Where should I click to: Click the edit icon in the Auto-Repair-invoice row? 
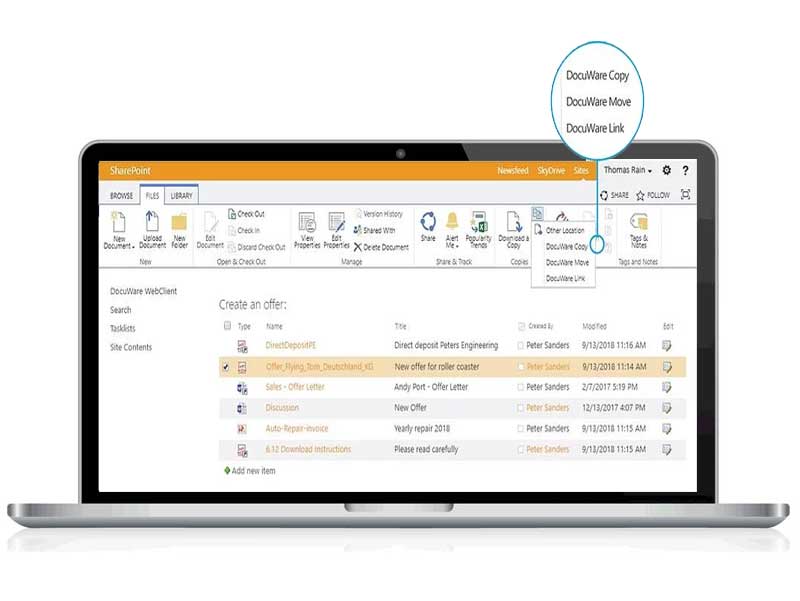click(x=666, y=429)
